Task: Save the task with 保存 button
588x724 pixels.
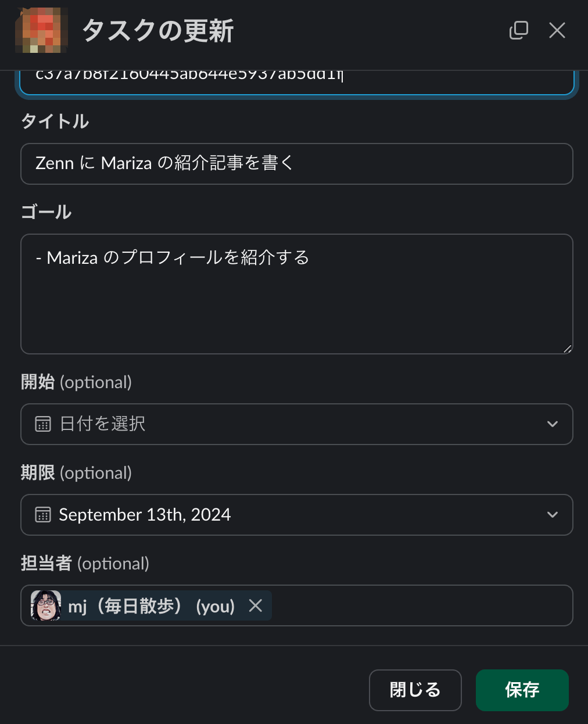Action: point(522,690)
